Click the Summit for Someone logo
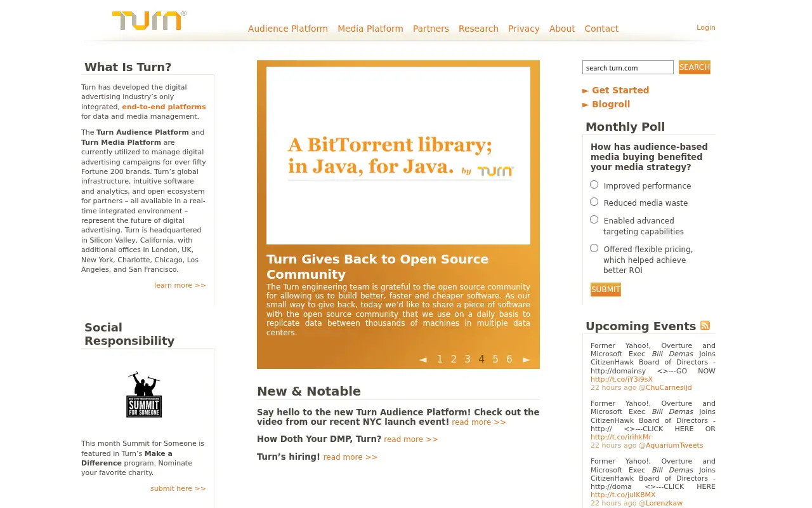The image size is (812, 508). tap(144, 394)
